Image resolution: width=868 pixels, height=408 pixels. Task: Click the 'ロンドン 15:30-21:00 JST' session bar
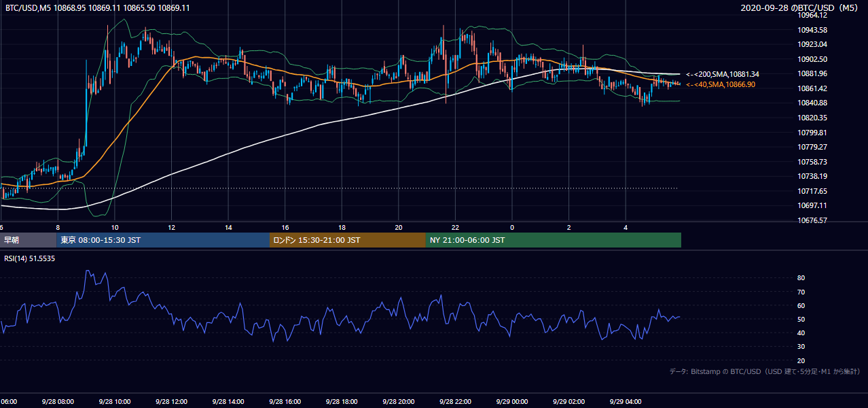[x=348, y=240]
